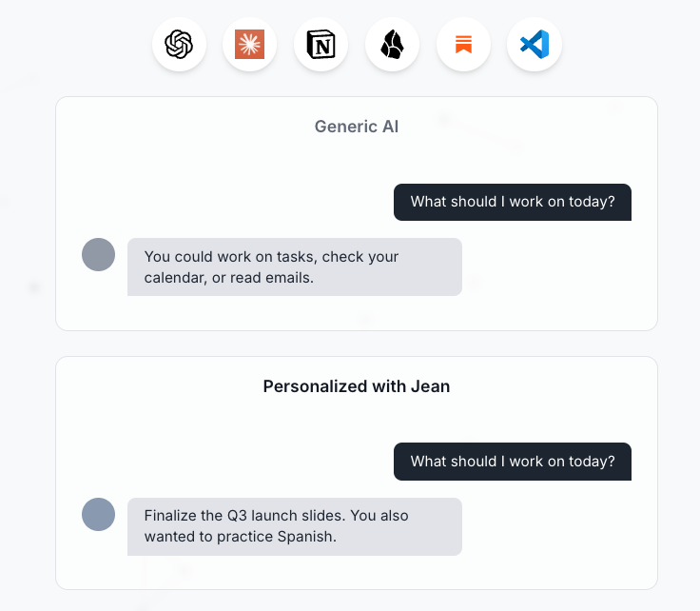Click the user question bubble under Generic AI
Viewport: 700px width, 611px height.
513,202
